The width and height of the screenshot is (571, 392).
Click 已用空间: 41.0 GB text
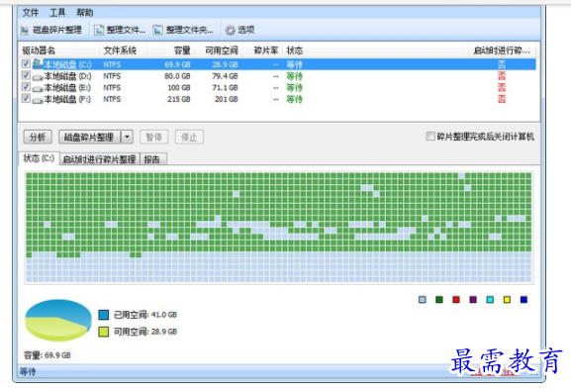145,315
